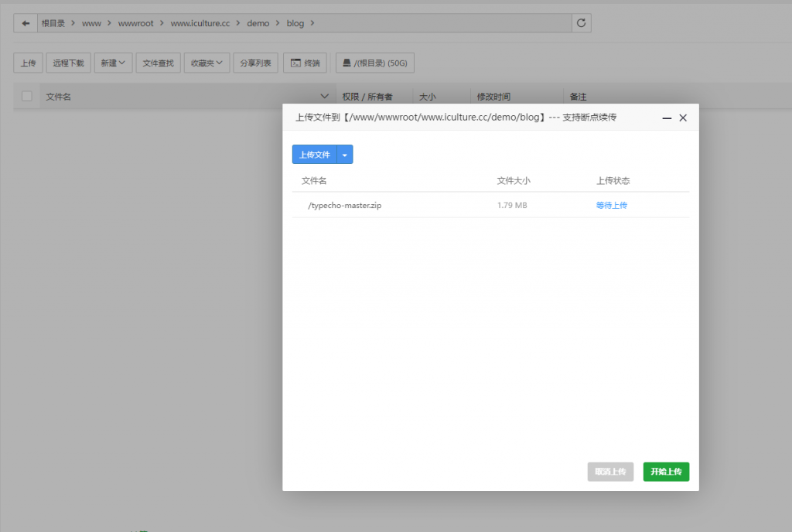Sort by 大小 column header

click(x=427, y=97)
